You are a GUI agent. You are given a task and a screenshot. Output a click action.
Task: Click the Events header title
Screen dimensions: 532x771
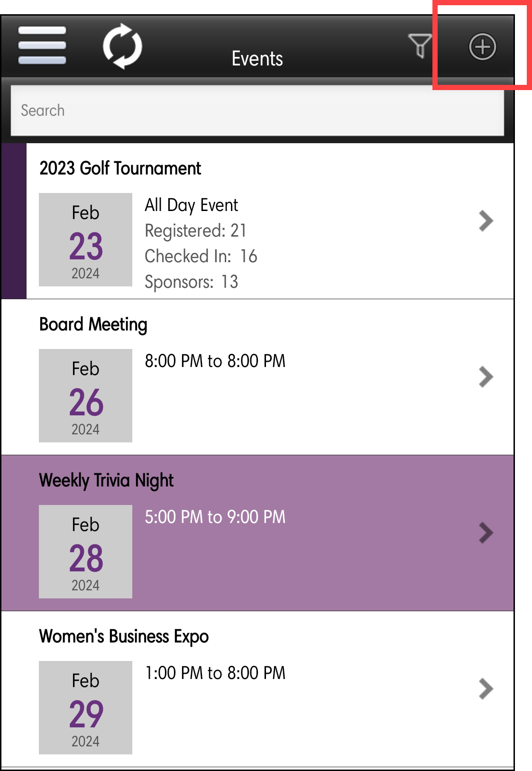tap(257, 59)
